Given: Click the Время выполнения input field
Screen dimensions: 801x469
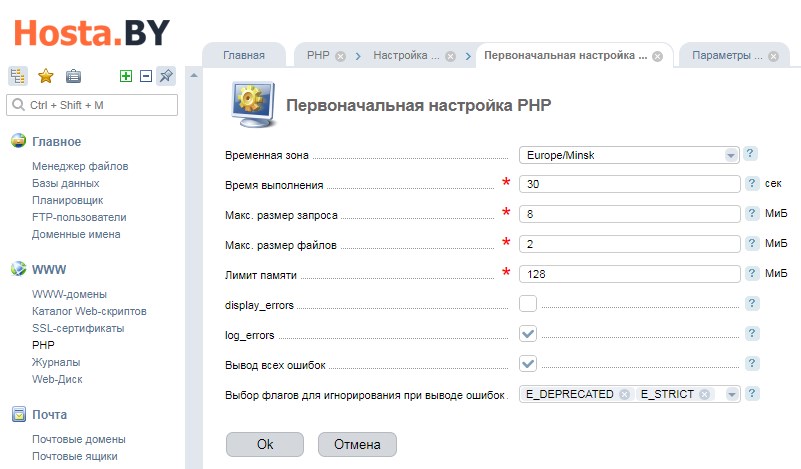Looking at the screenshot, I should point(629,184).
